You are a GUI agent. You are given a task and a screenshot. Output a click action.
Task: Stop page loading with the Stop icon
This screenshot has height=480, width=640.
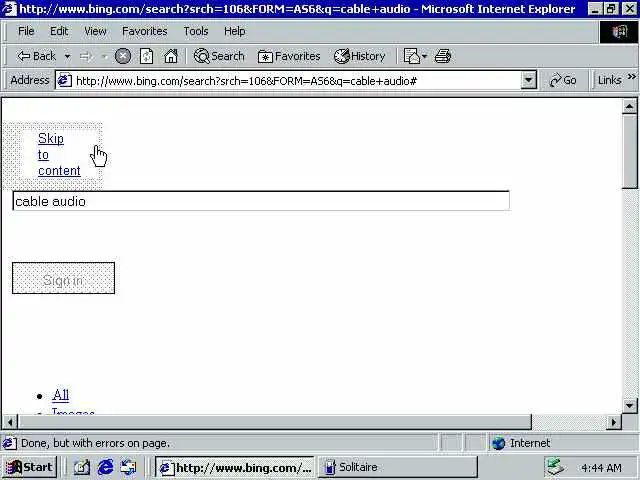[122, 56]
